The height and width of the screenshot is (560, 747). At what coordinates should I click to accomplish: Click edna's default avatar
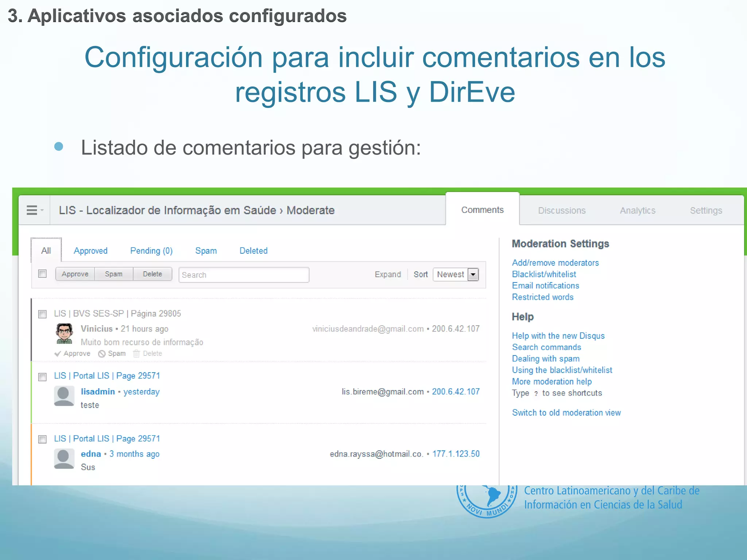coord(64,459)
